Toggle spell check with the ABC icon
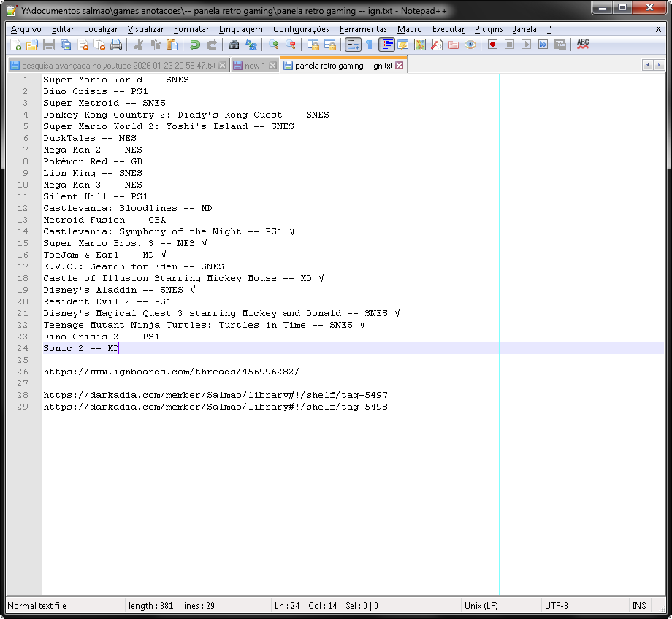 [583, 45]
